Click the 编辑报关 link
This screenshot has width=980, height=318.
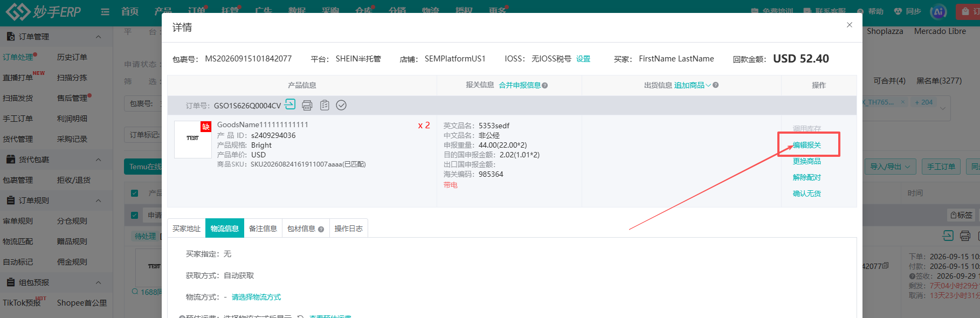(807, 145)
